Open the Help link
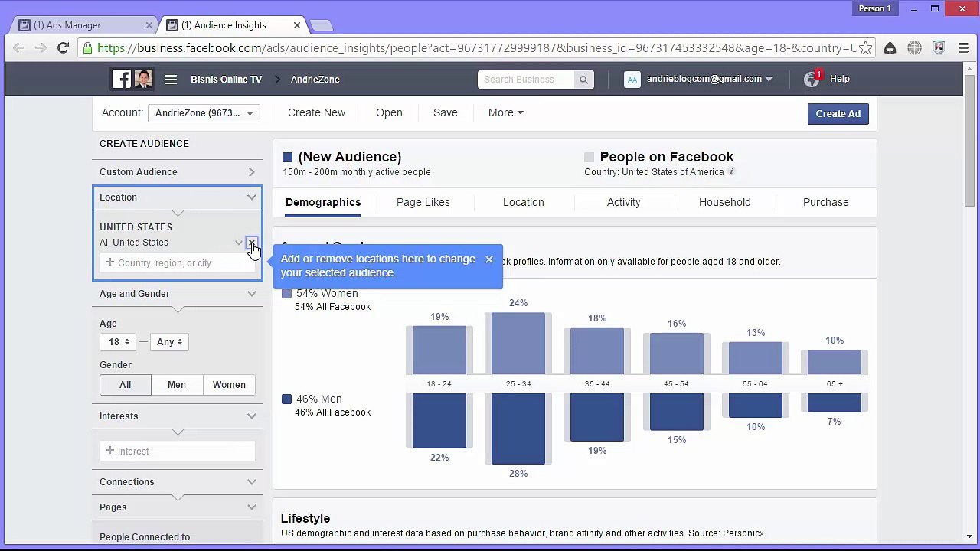 840,79
